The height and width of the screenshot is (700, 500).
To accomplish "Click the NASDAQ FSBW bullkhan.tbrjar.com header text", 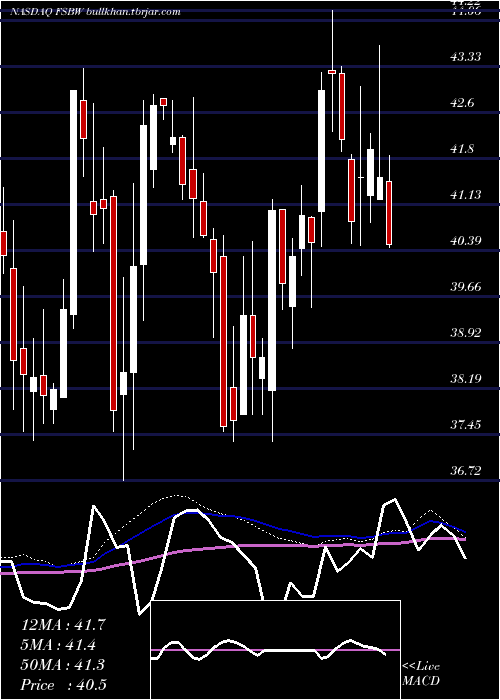I will pyautogui.click(x=96, y=12).
